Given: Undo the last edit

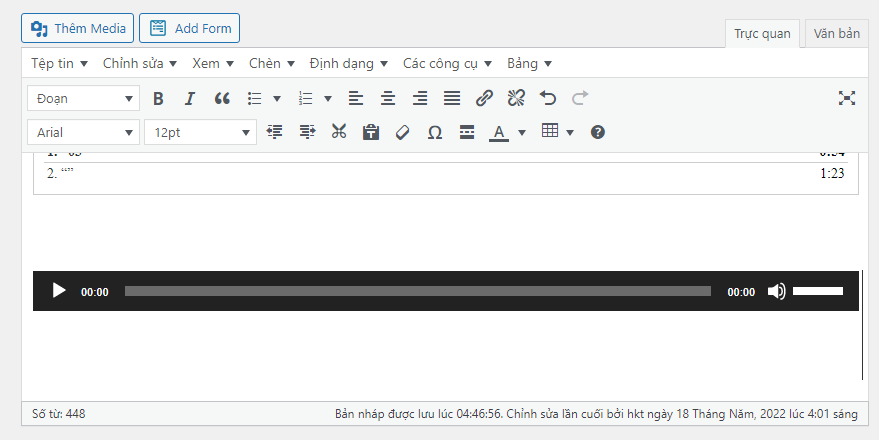Looking at the screenshot, I should (548, 98).
